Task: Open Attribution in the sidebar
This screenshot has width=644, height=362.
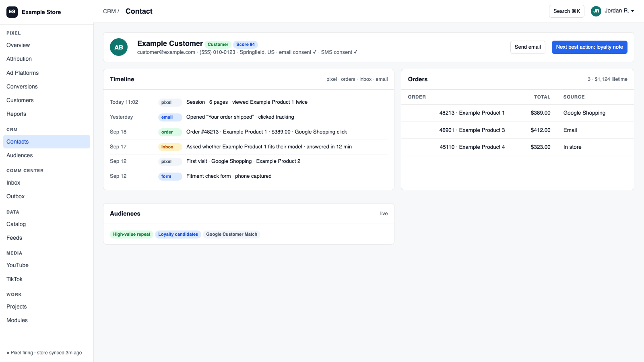Action: 47,59
